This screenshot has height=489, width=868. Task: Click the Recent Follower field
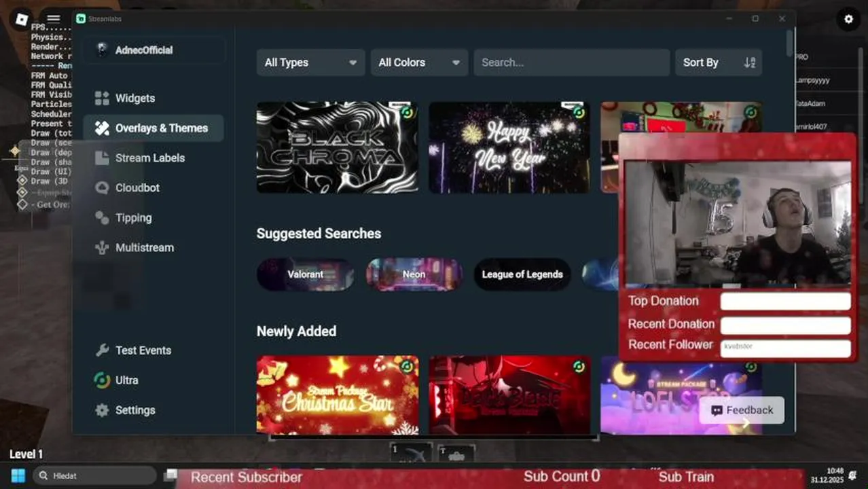click(785, 348)
